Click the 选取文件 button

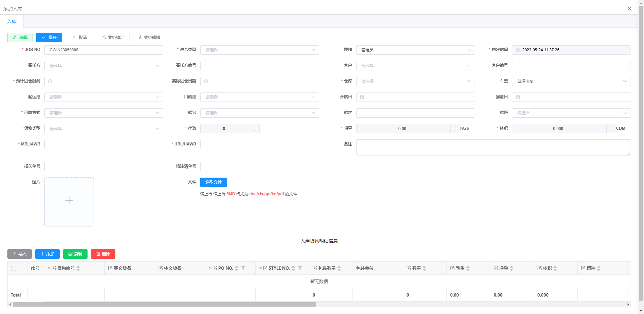click(x=214, y=182)
